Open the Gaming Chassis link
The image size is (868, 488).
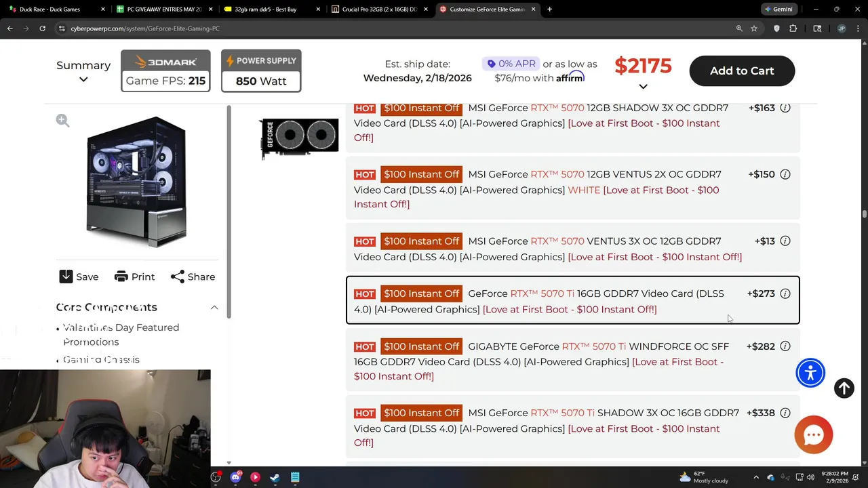tap(101, 360)
